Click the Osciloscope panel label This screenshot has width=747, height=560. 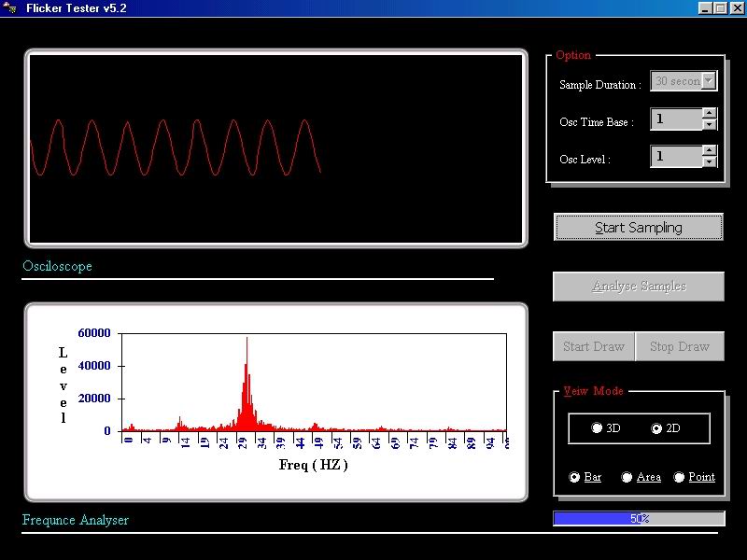[x=57, y=266]
